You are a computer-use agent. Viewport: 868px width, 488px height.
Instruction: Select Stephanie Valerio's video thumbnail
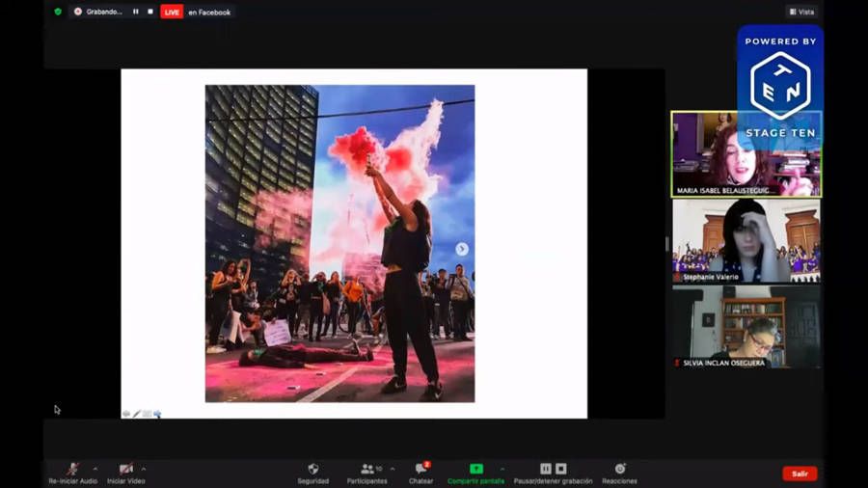pyautogui.click(x=746, y=240)
